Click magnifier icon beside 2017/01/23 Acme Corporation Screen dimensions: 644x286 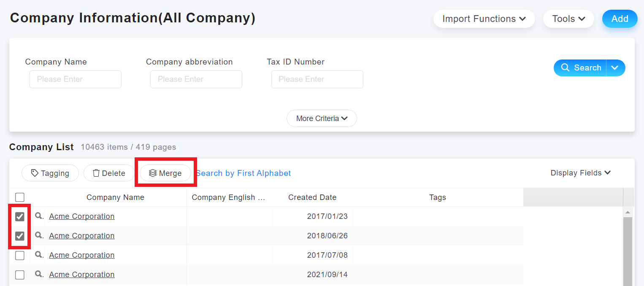pos(38,216)
